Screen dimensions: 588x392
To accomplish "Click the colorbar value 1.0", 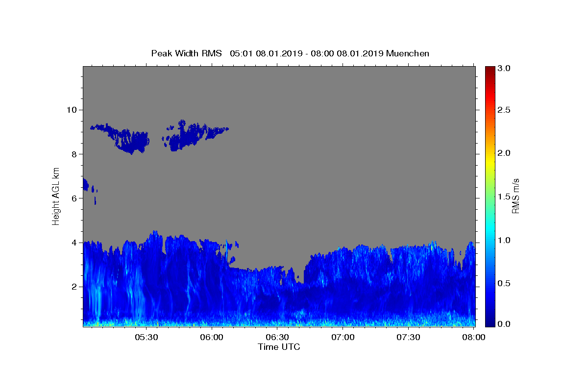I will coord(505,240).
